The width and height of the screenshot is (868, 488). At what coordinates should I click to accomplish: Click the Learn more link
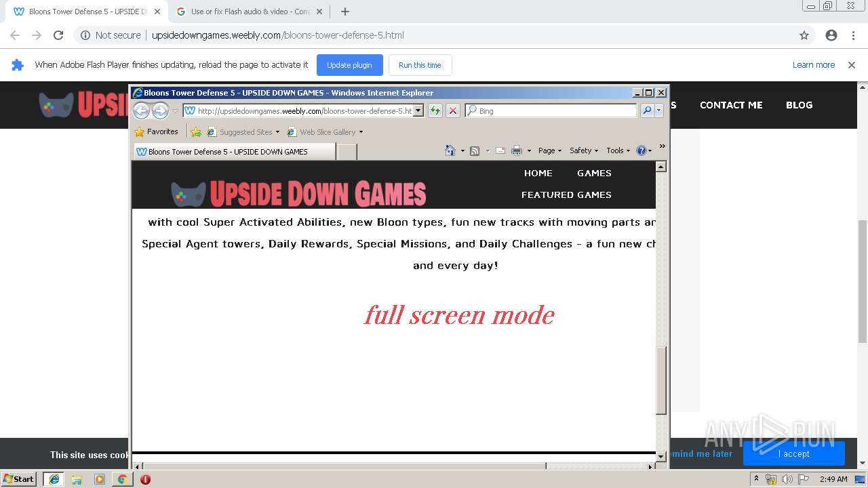click(x=814, y=65)
